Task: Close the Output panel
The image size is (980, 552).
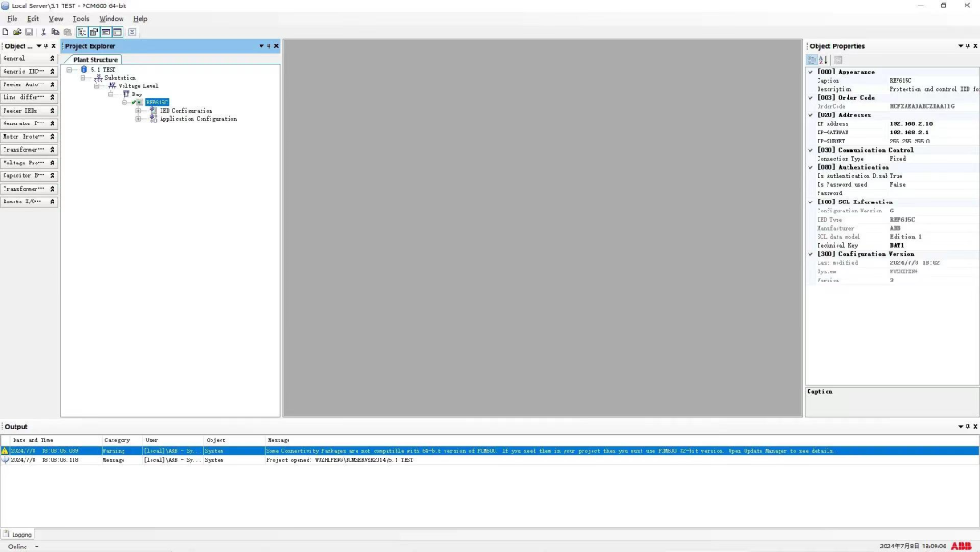Action: click(x=975, y=427)
